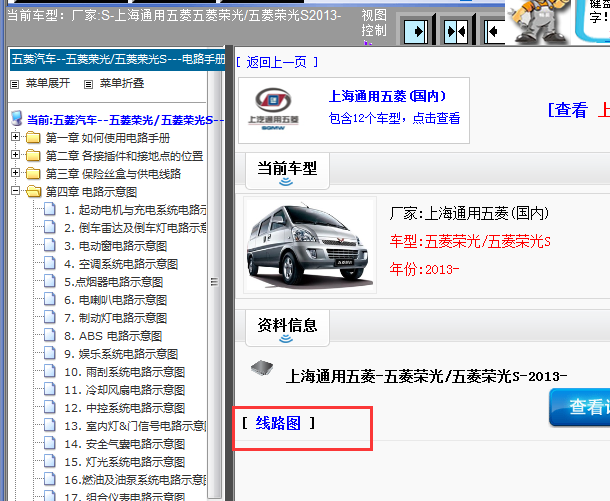Click the center-split view control icon
Image resolution: width=610 pixels, height=501 pixels.
pyautogui.click(x=456, y=31)
